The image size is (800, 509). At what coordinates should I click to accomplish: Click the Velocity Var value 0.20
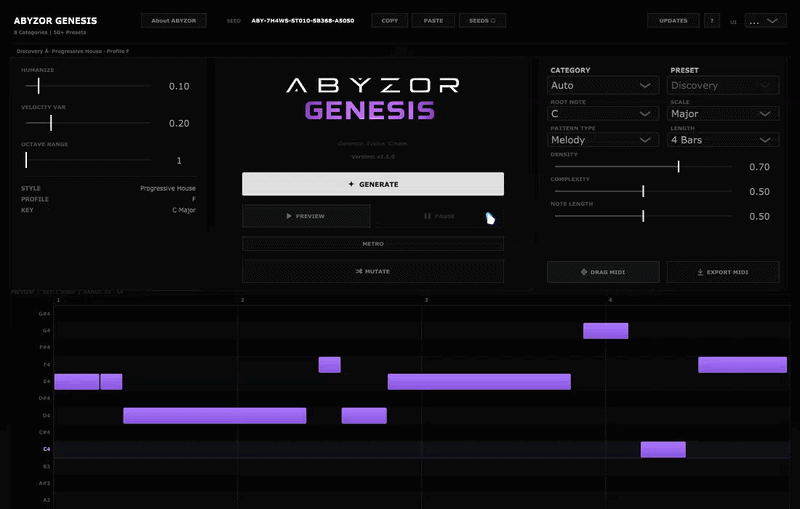179,123
